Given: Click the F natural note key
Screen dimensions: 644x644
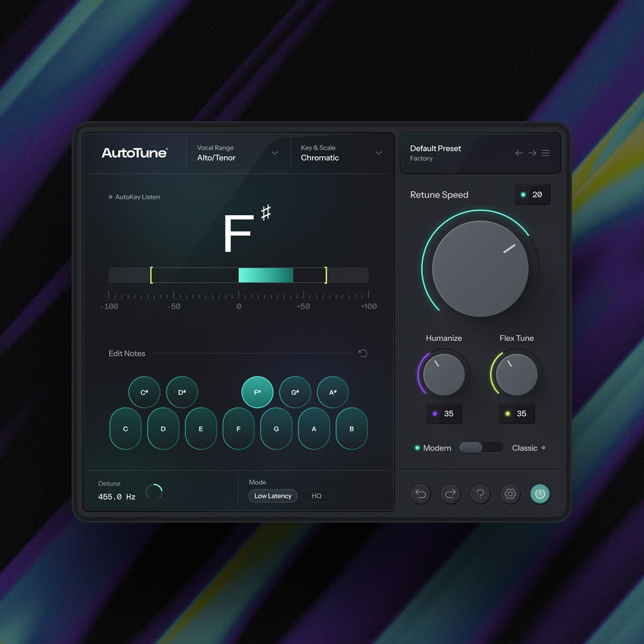Looking at the screenshot, I should coord(238,429).
